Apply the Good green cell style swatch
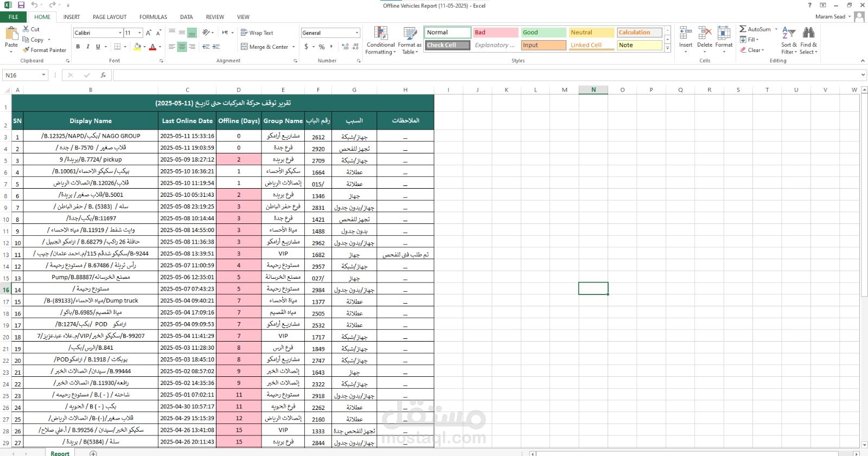Screen dimensions: 868x456 point(543,33)
